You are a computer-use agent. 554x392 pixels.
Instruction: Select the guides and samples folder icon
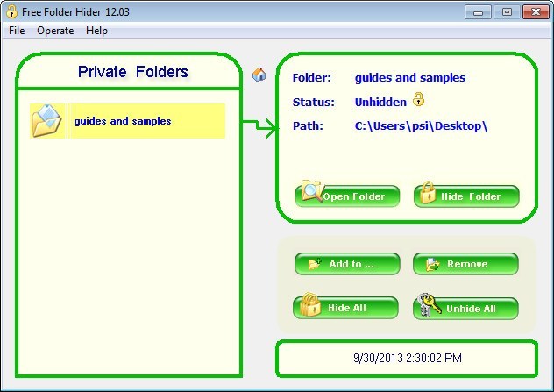tap(46, 121)
